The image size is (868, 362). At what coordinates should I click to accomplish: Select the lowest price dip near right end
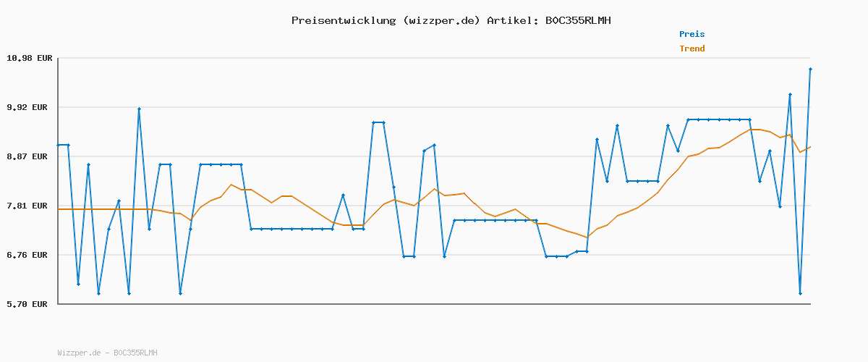pyautogui.click(x=800, y=293)
